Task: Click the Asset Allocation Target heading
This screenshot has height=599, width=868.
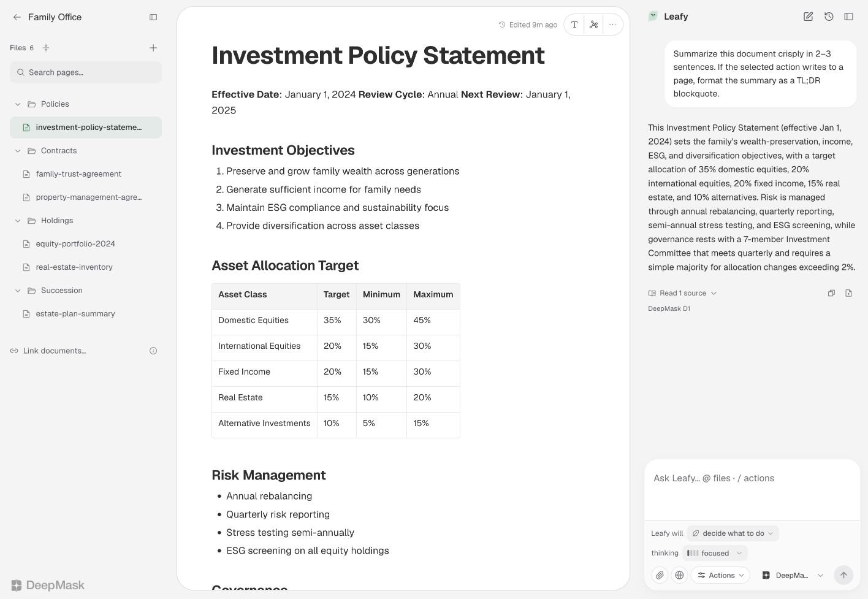Action: 285,265
